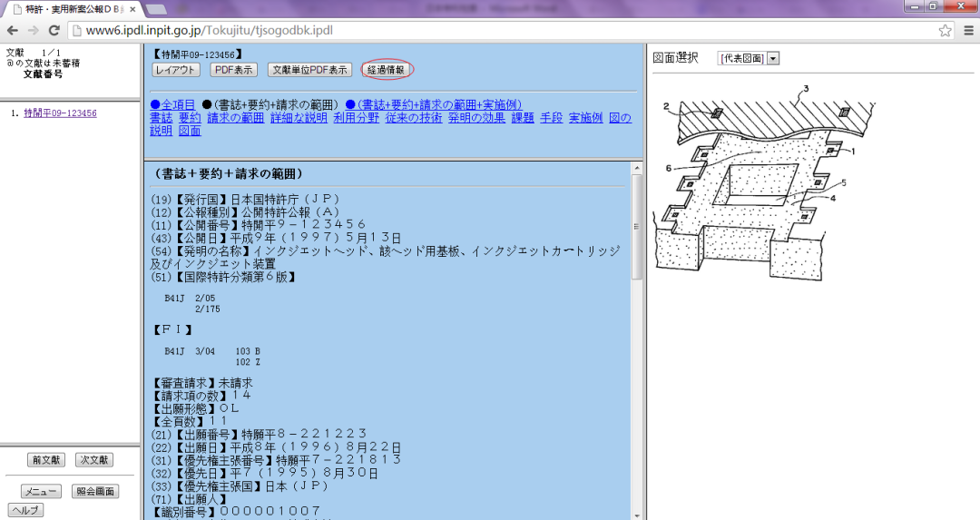Image resolution: width=980 pixels, height=520 pixels.
Task: Open 発明の効果 link
Action: [x=477, y=117]
